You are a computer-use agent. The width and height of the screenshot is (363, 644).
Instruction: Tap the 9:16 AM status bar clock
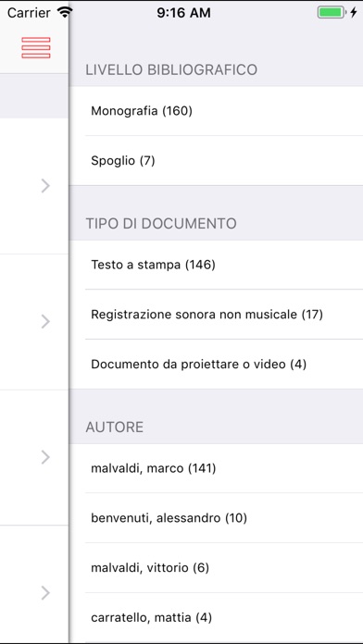183,13
